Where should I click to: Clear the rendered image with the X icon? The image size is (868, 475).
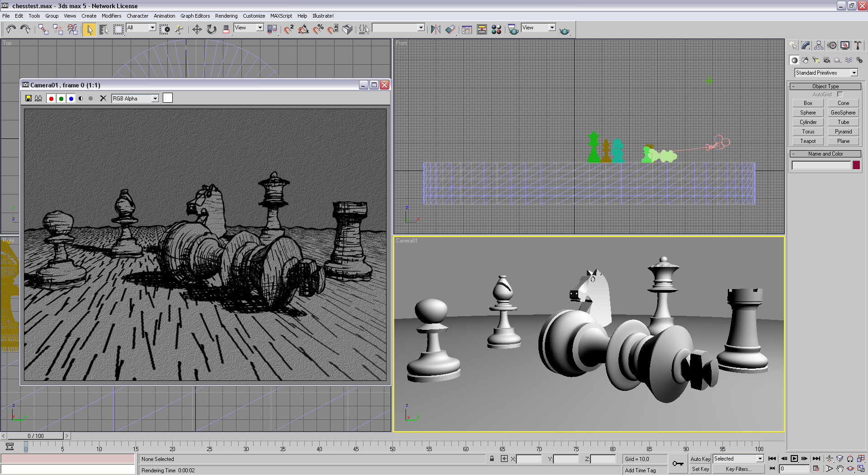[103, 98]
